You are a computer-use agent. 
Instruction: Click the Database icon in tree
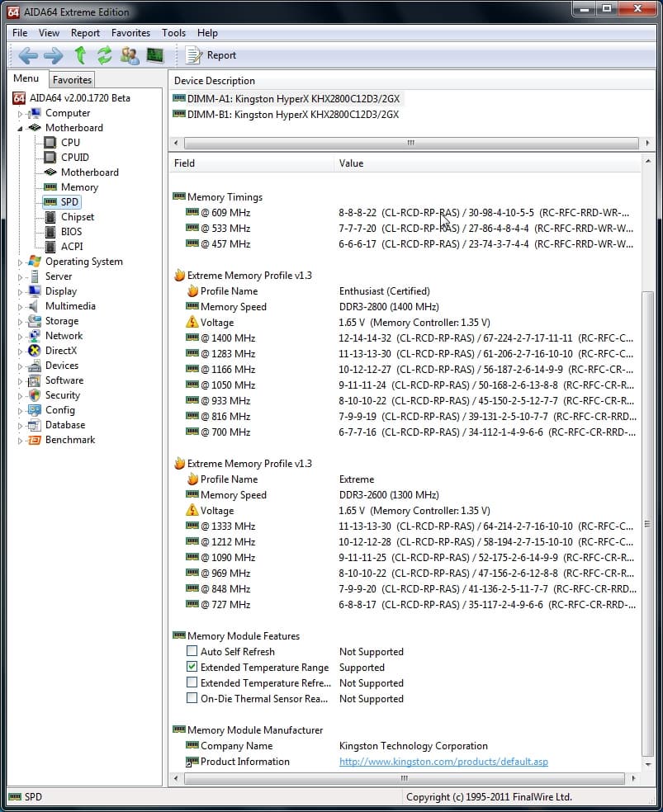(35, 425)
